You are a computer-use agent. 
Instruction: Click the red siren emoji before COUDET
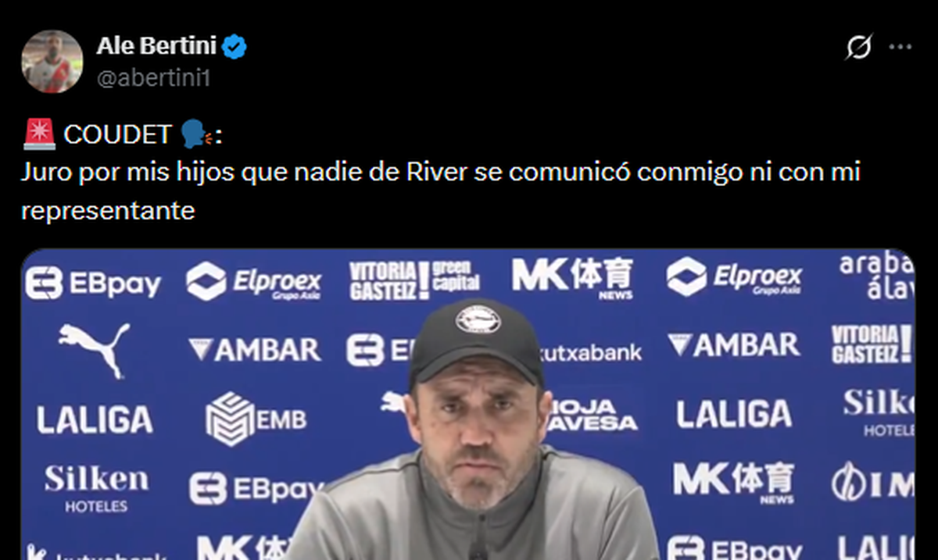pyautogui.click(x=39, y=134)
